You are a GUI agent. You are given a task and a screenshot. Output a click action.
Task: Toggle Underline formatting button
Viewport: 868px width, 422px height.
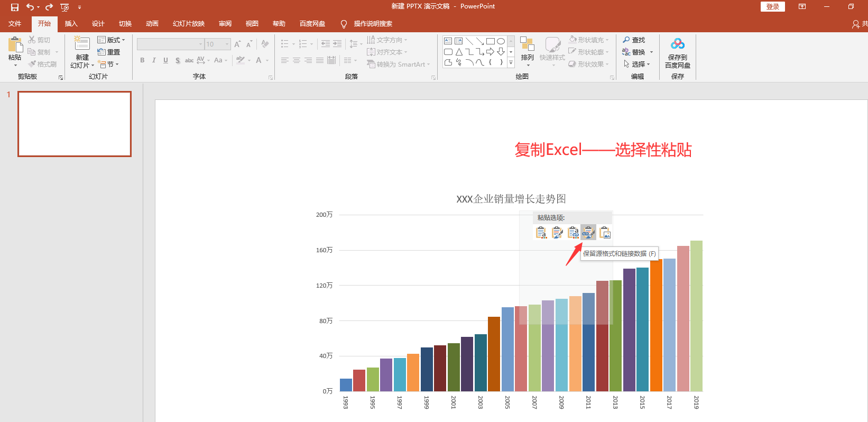tap(165, 60)
